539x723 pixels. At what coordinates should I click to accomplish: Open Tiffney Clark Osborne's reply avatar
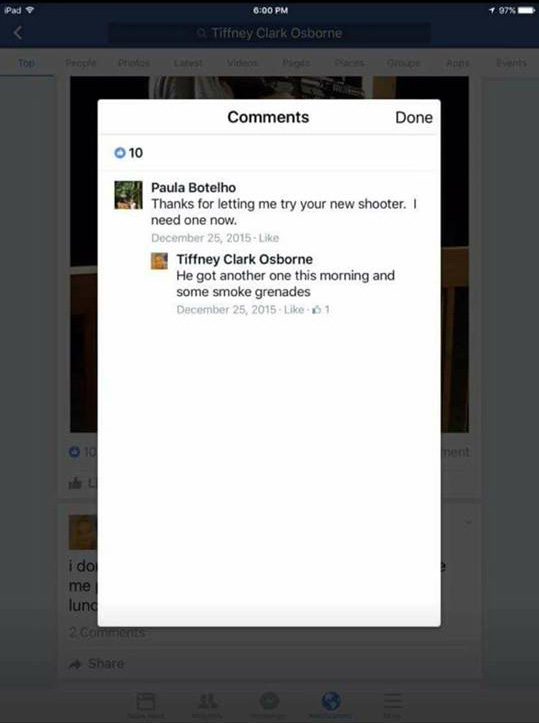[x=160, y=261]
